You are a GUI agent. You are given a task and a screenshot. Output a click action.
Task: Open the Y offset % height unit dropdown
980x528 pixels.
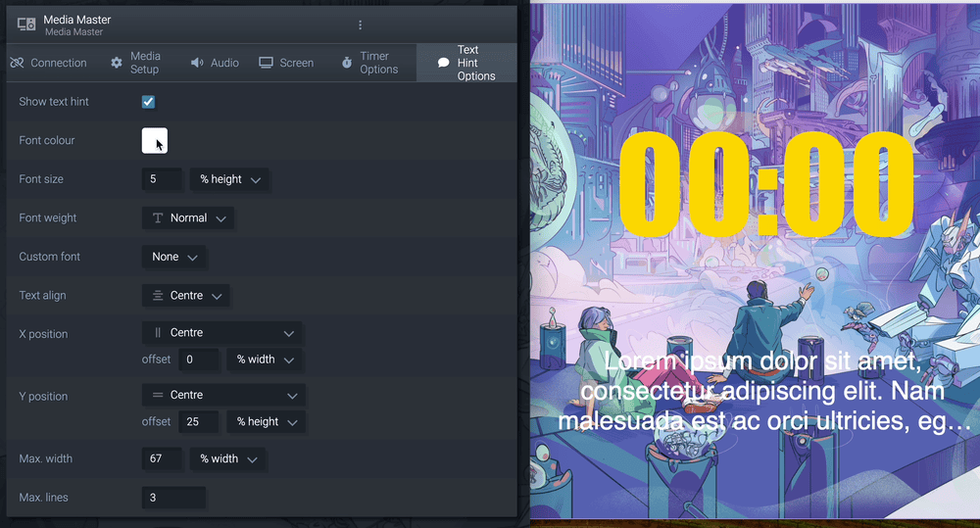267,422
